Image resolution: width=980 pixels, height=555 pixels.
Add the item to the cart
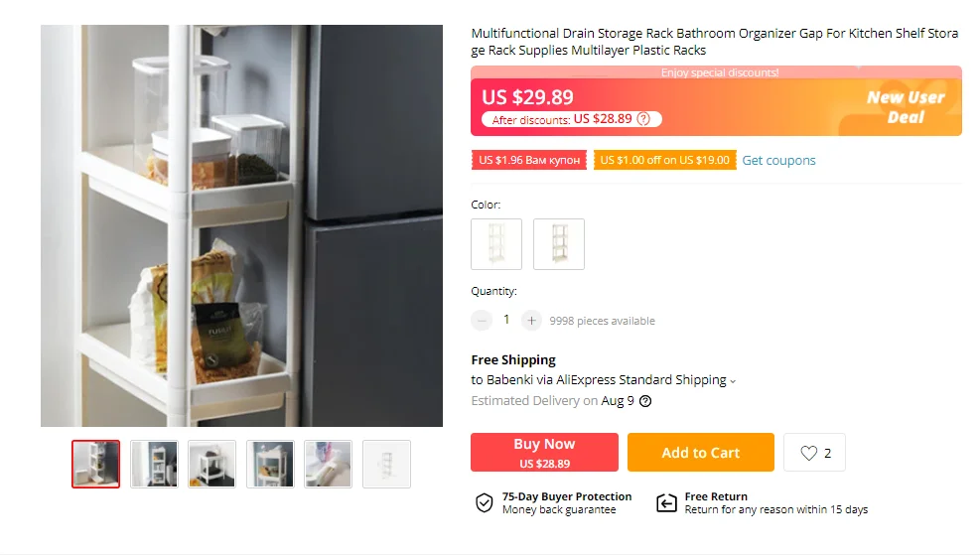(701, 453)
